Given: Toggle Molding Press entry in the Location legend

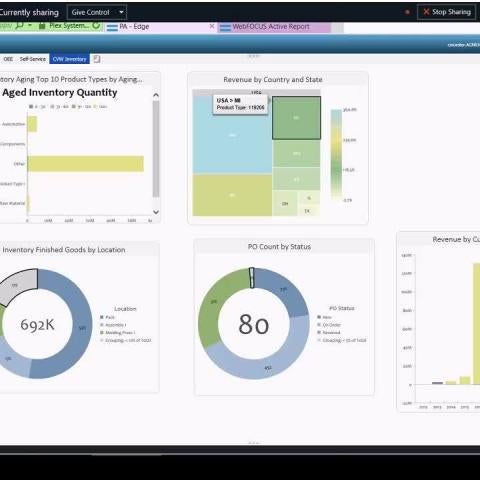Looking at the screenshot, I should [117, 332].
